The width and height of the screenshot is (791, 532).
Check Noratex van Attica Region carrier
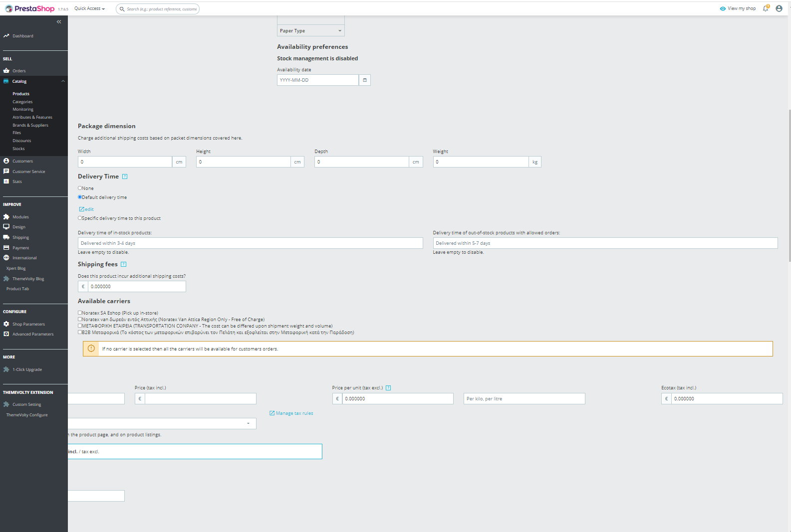click(80, 319)
